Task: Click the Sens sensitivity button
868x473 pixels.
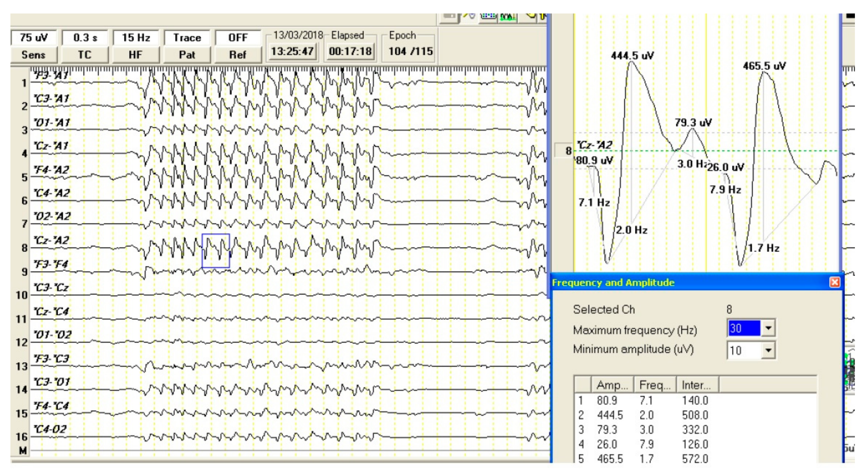Action: click(x=33, y=54)
